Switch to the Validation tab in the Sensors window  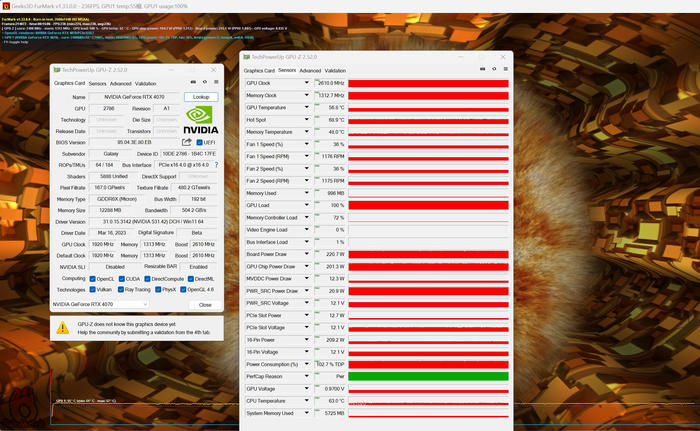coord(335,71)
